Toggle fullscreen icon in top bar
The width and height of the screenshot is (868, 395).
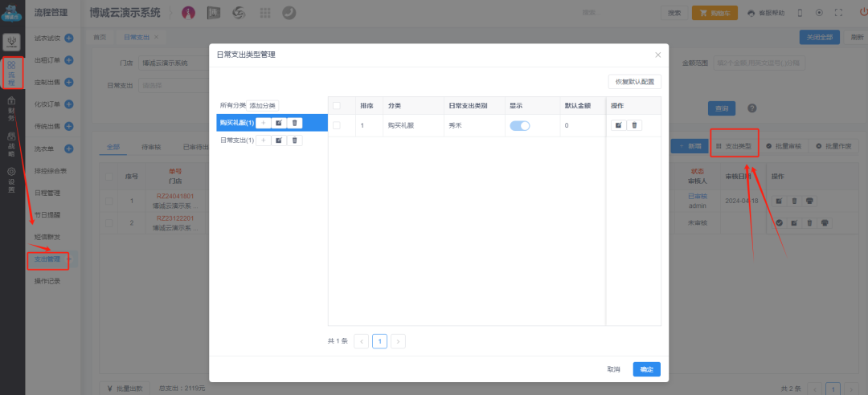[838, 13]
